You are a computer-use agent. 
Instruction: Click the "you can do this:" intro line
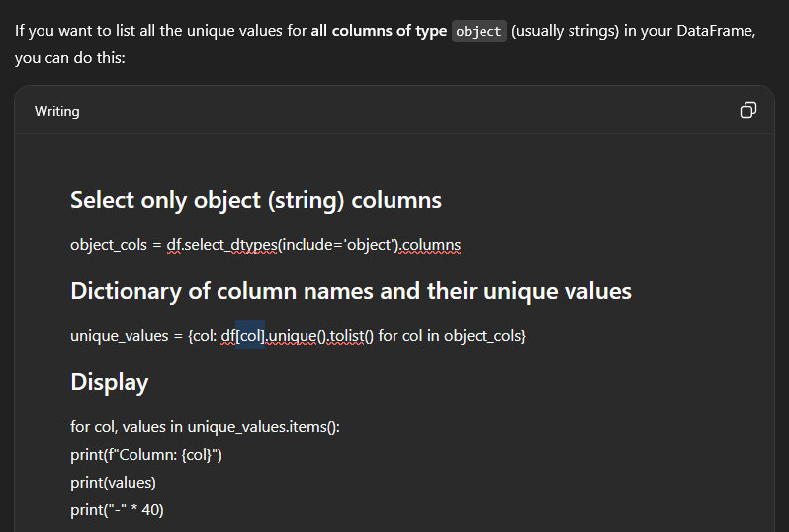coord(70,59)
